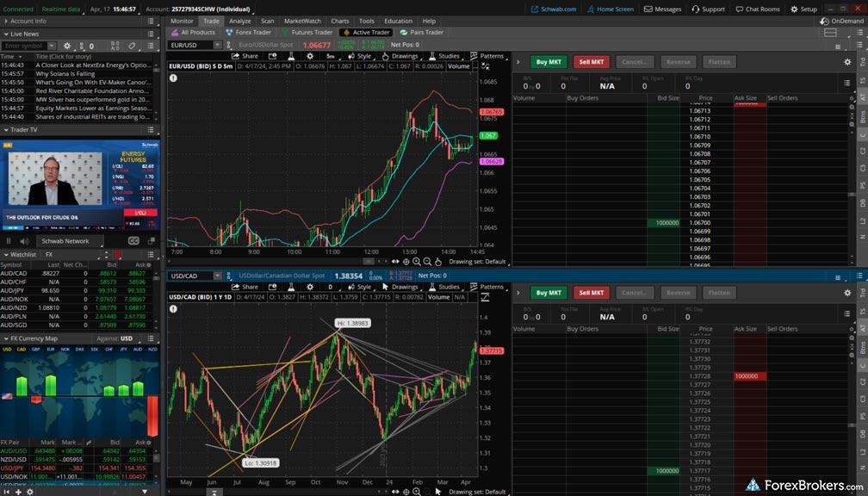
Task: Click the zoom-in magnifier below the EUR/USD chart
Action: coord(416,261)
